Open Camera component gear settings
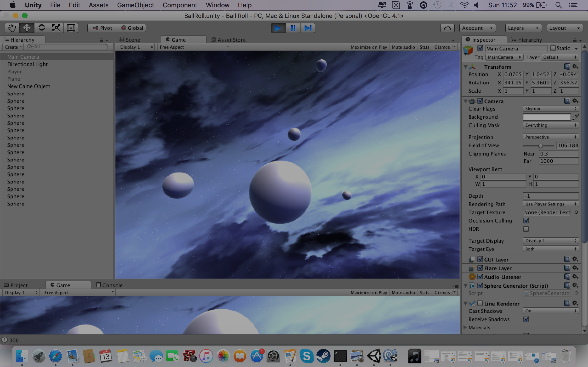Screen dimensions: 588x367 click(x=575, y=101)
